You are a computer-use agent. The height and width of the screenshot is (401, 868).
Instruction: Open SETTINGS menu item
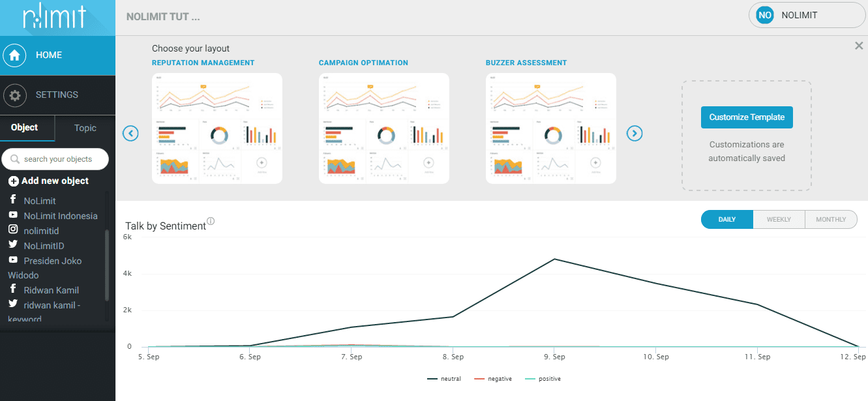pos(57,95)
